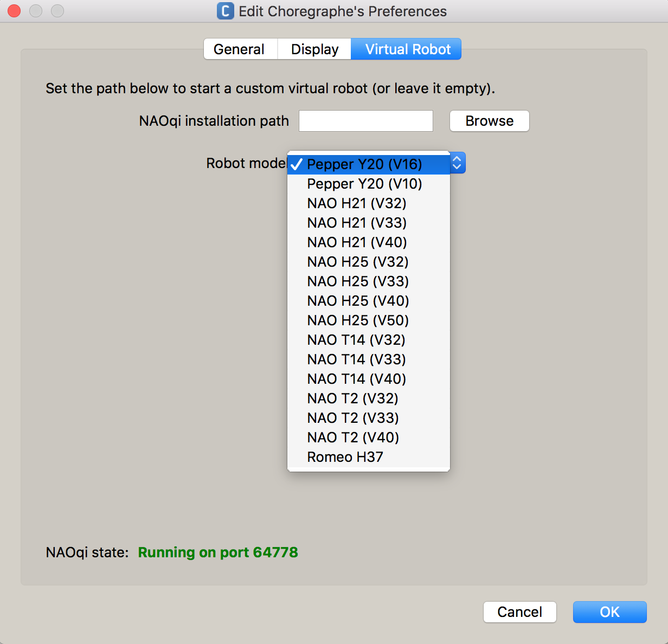Pick NAO T14 (V33) option
The height and width of the screenshot is (644, 668).
pyautogui.click(x=356, y=359)
